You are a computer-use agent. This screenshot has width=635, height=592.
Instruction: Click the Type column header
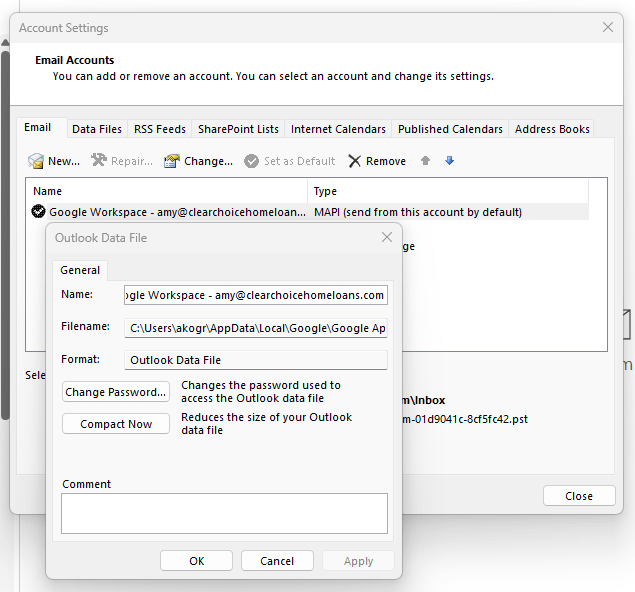coord(448,191)
